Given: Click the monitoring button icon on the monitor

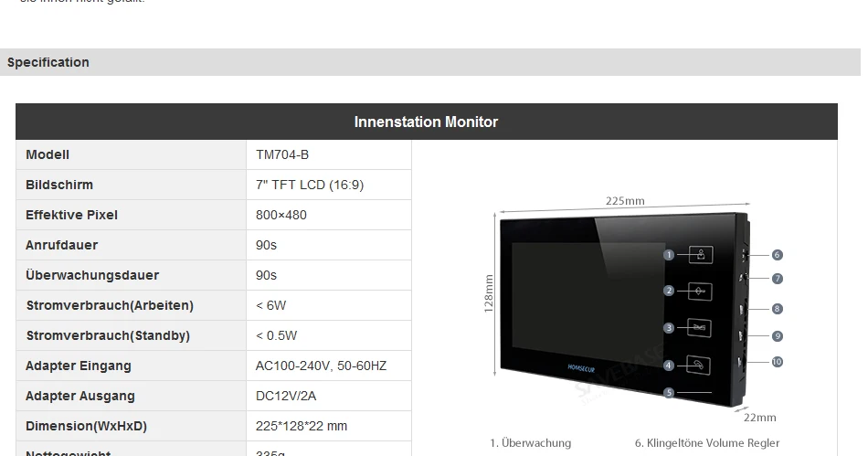Looking at the screenshot, I should click(x=701, y=255).
